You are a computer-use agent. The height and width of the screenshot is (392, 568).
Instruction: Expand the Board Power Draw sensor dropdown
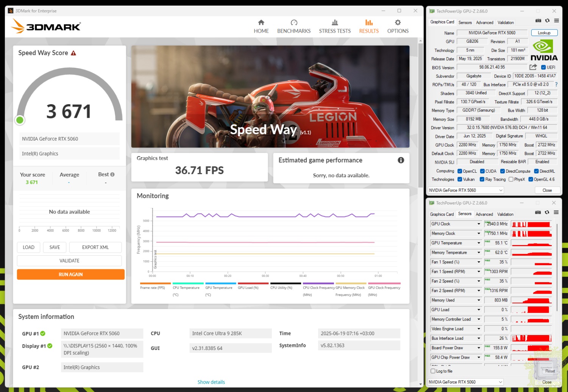(479, 348)
